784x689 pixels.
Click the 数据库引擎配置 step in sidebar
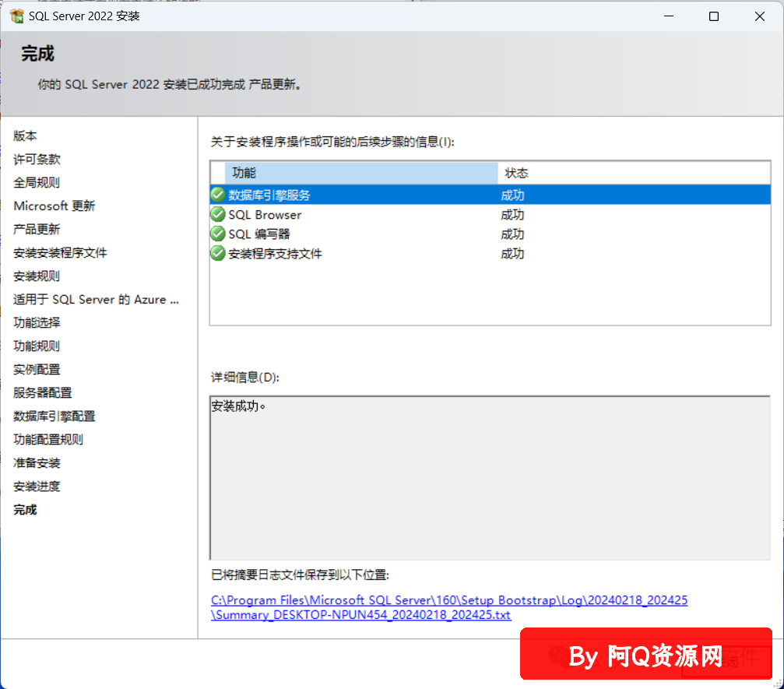pyautogui.click(x=54, y=416)
